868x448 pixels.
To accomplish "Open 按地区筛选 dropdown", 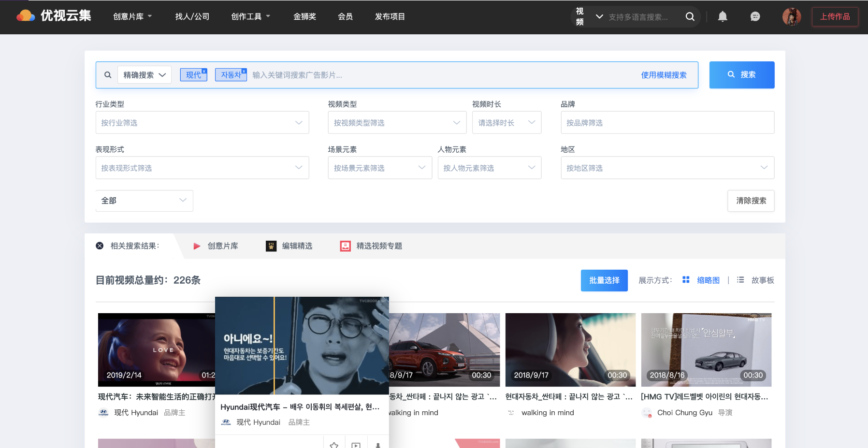I will tap(667, 168).
